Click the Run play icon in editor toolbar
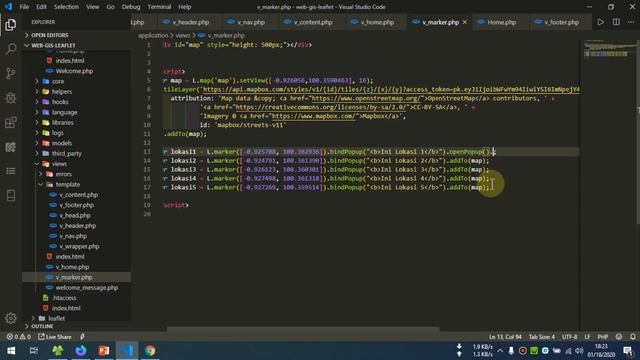The width and height of the screenshot is (640, 360). [x=600, y=22]
